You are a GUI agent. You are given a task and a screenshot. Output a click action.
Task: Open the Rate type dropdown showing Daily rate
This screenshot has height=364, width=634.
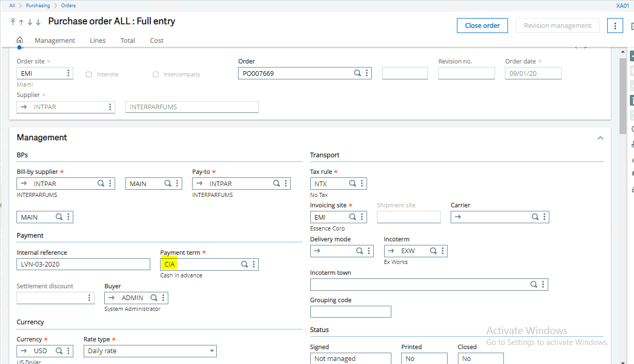(x=212, y=351)
